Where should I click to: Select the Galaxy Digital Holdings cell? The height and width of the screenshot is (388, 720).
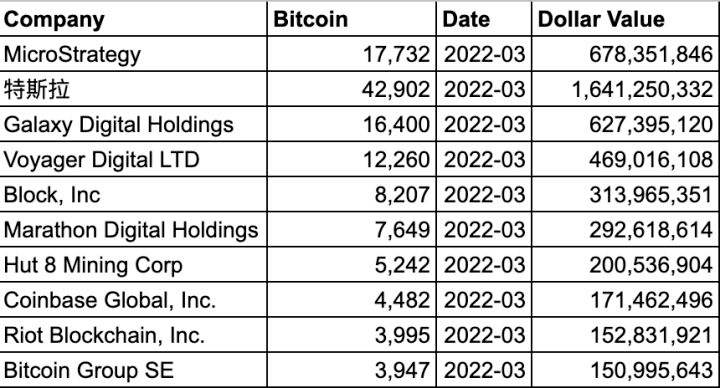[x=133, y=124]
